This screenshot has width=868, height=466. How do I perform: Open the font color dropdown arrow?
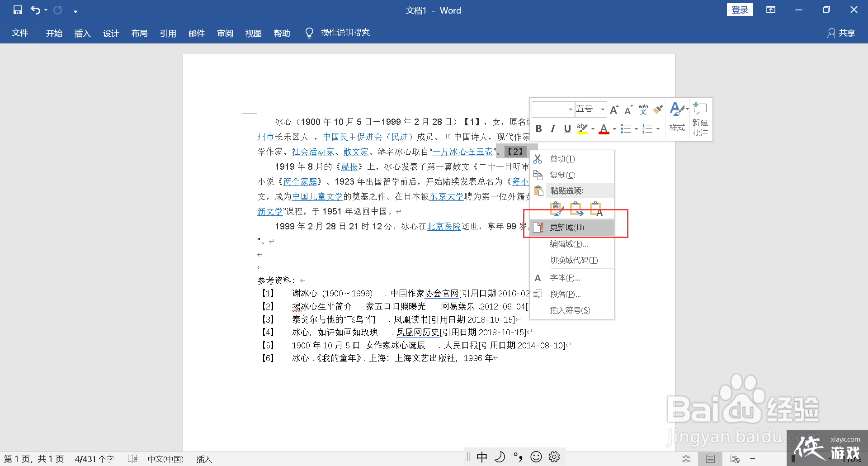pyautogui.click(x=614, y=129)
